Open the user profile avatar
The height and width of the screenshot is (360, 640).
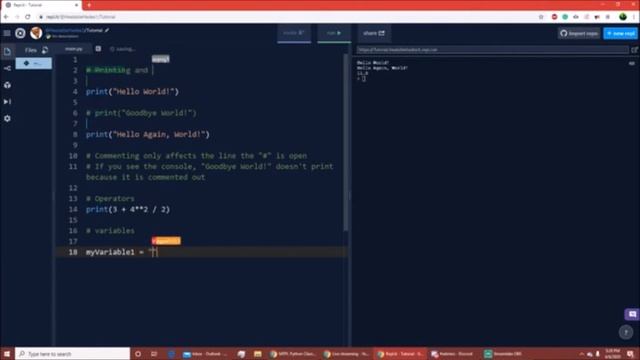pyautogui.click(x=36, y=33)
